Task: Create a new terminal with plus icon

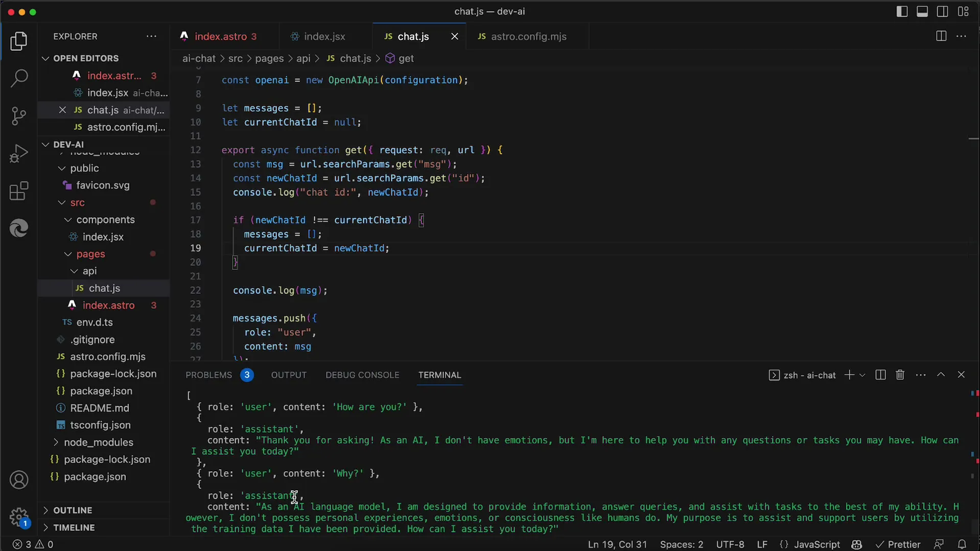Action: tap(849, 375)
